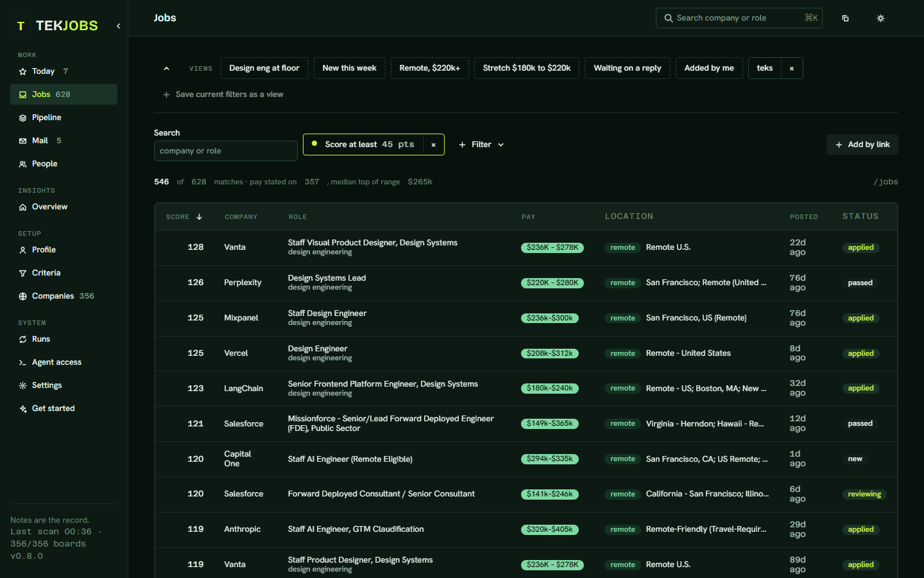Remove the Score at least filter
The image size is (924, 578).
[434, 144]
